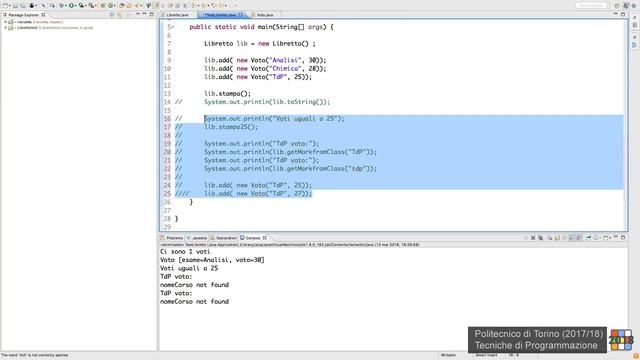This screenshot has width=640, height=360.
Task: Run with Coverage toolbar icon
Action: click(82, 5)
